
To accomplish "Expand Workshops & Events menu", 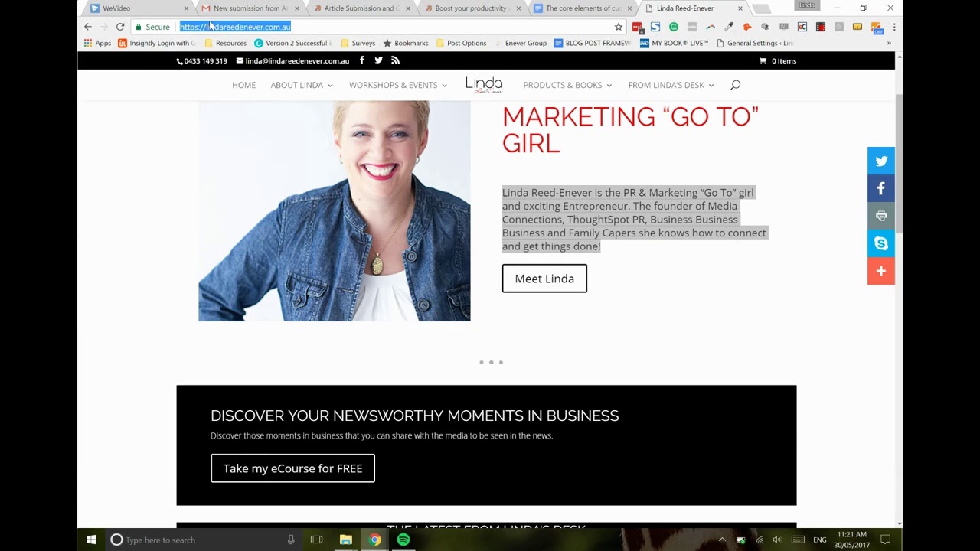I will tap(398, 85).
